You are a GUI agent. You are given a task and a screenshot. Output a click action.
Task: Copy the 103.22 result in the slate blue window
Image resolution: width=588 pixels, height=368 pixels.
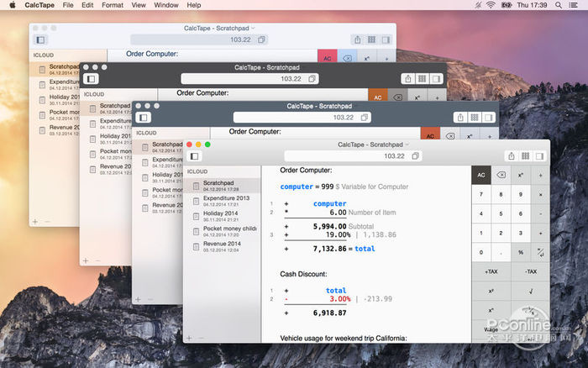click(x=364, y=118)
